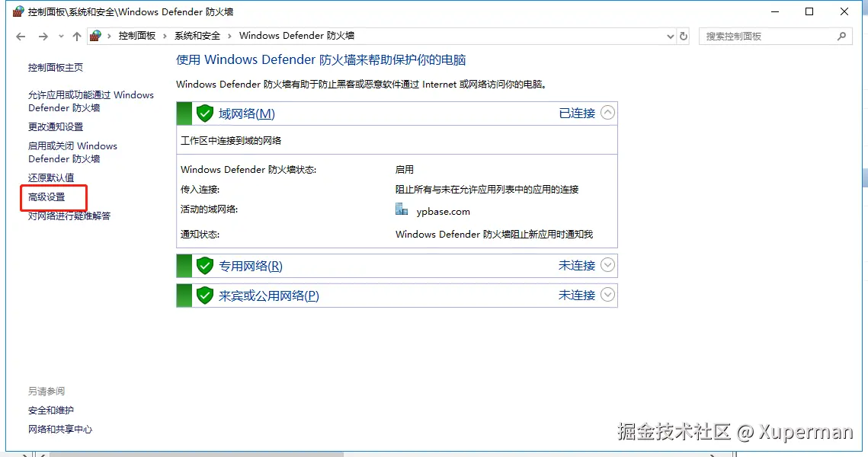The width and height of the screenshot is (868, 457).
Task: Click the 未连接 status of 来宾或公用网络
Action: [577, 296]
